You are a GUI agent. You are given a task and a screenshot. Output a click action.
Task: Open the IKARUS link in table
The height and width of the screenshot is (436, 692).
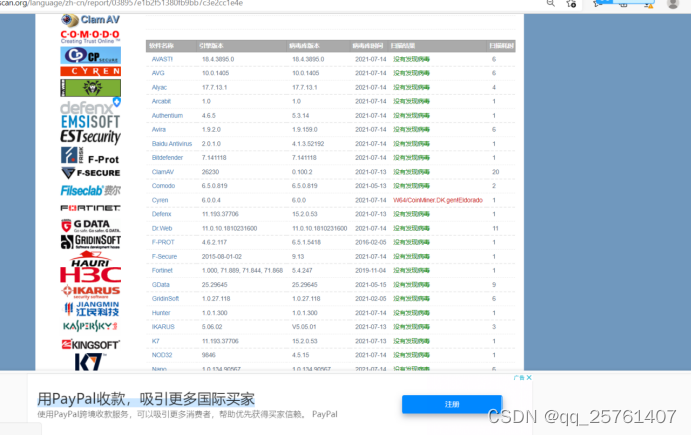(x=163, y=327)
